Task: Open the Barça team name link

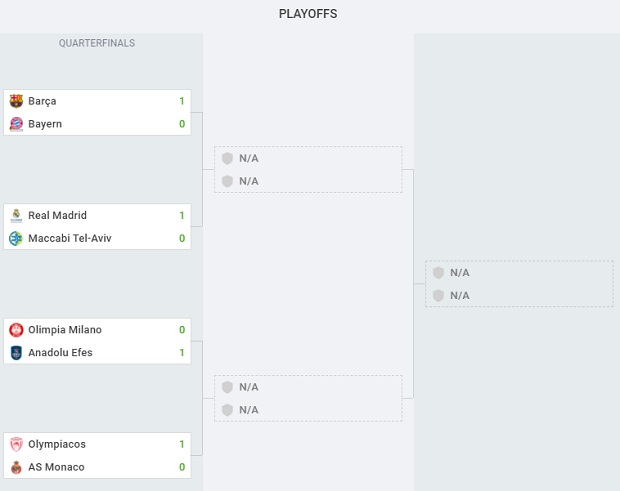Action: (x=42, y=101)
